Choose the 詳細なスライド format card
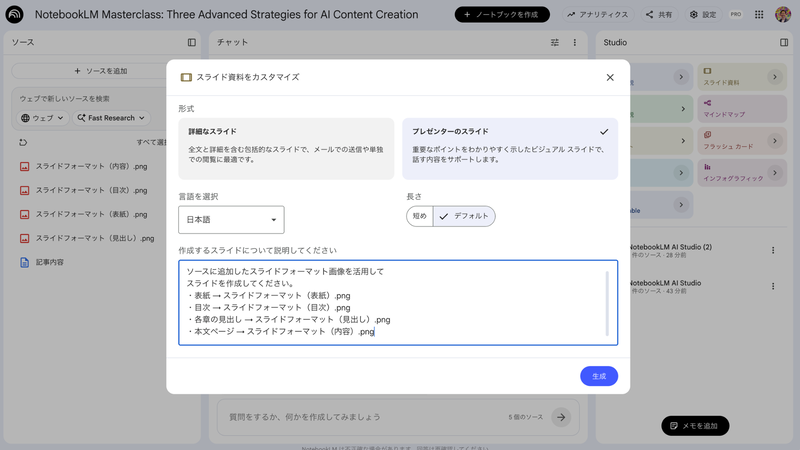Screen dimensions: 800x450 point(286,148)
